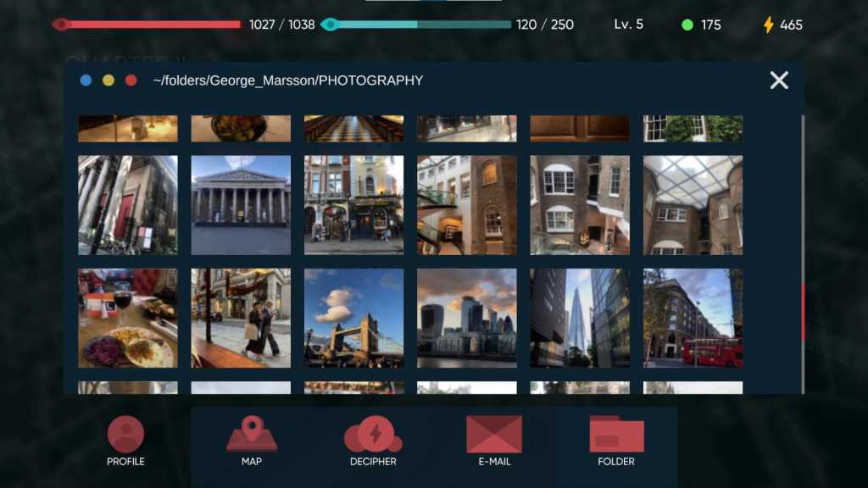
Task: Open the Folder icon in bottom bar
Action: (616, 435)
